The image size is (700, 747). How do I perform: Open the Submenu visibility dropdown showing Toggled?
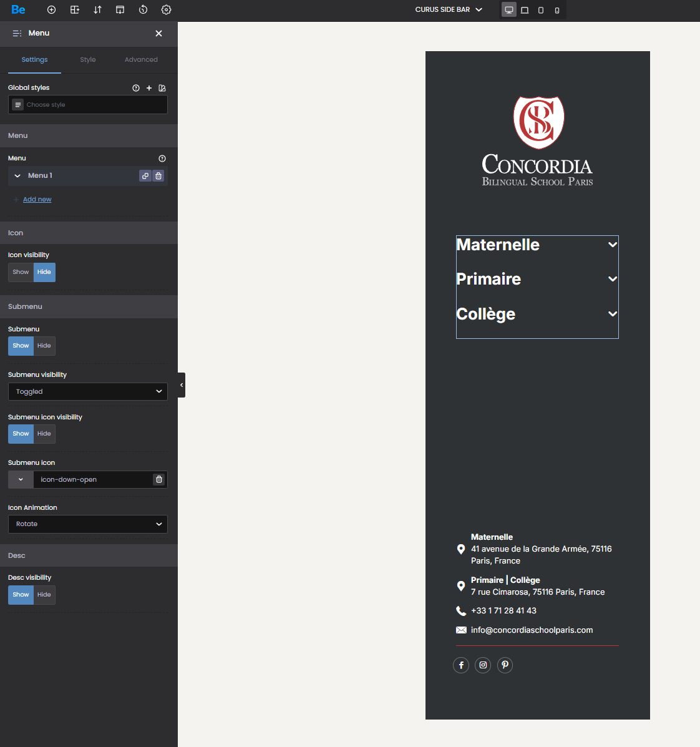tap(87, 392)
